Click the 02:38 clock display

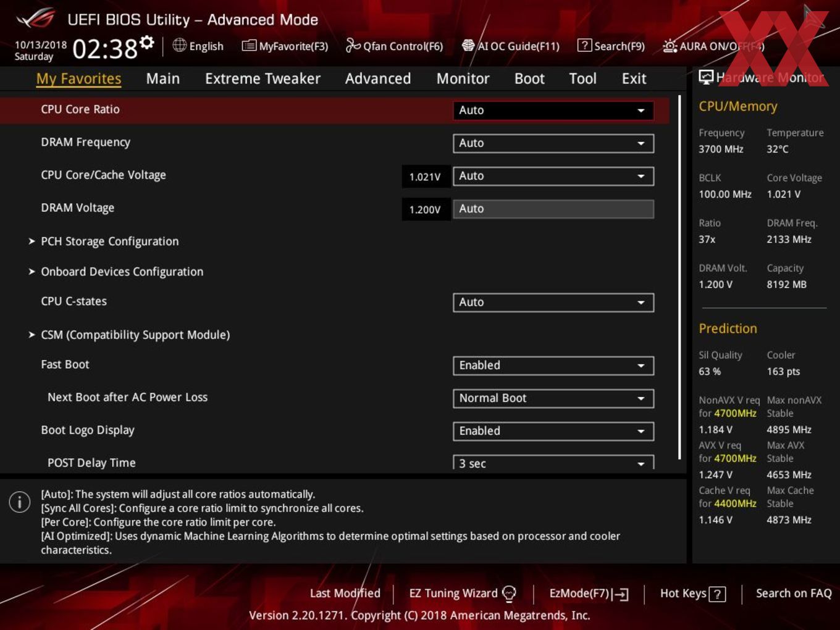pyautogui.click(x=105, y=49)
